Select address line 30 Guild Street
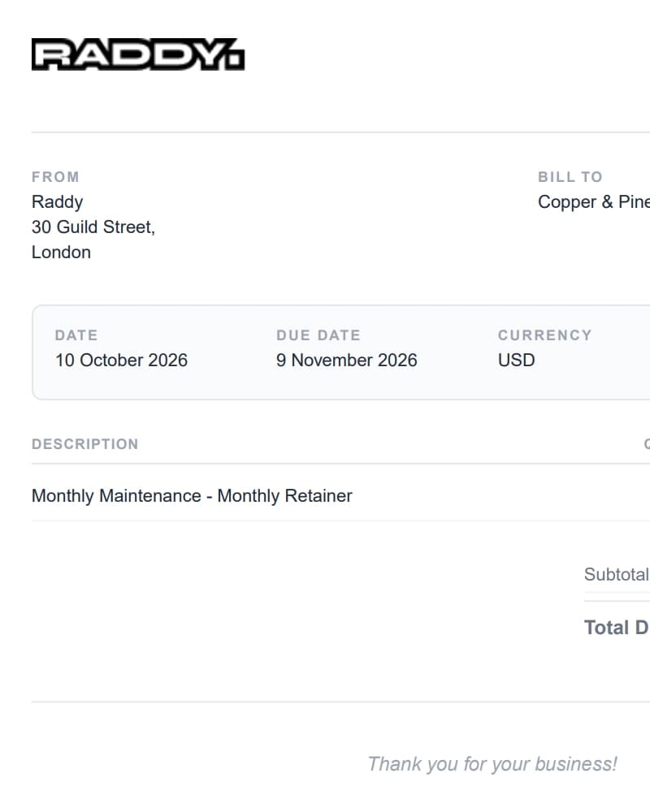 click(x=93, y=227)
